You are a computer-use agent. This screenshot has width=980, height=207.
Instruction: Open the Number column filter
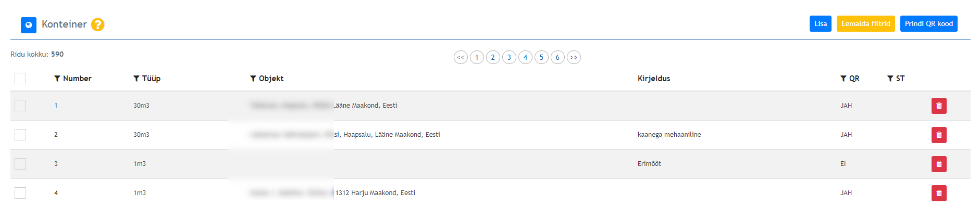pyautogui.click(x=57, y=79)
